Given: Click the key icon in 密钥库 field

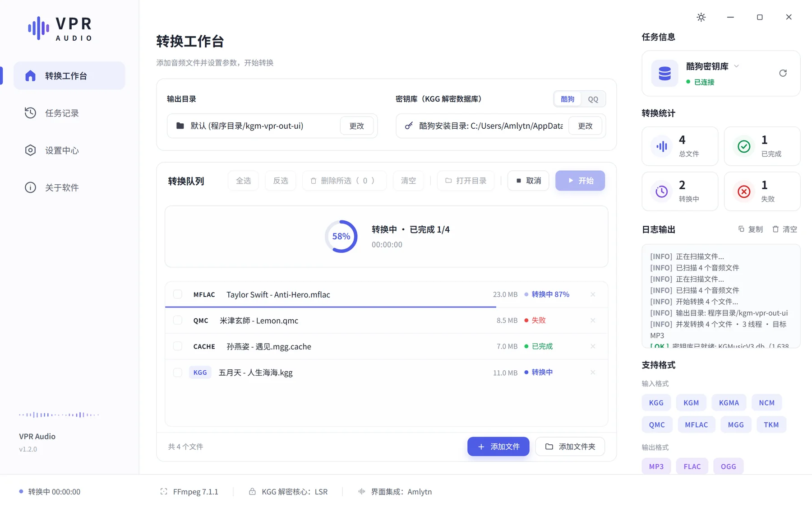Looking at the screenshot, I should tap(409, 126).
